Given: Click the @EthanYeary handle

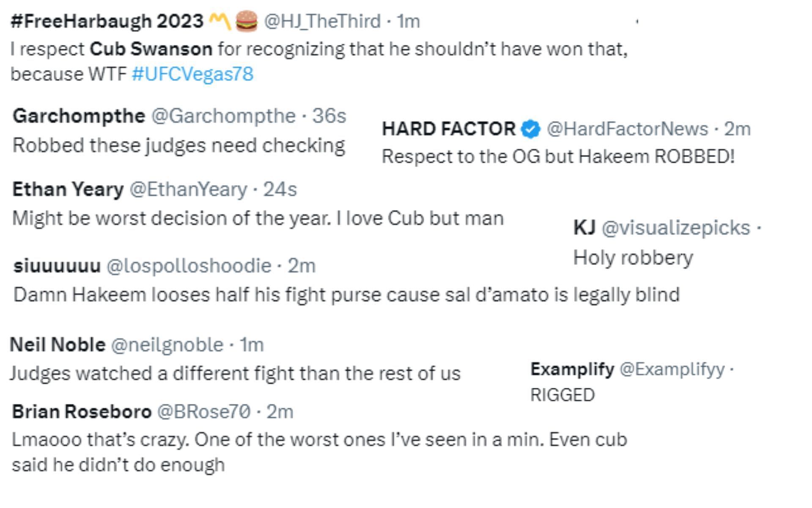Looking at the screenshot, I should click(188, 190).
